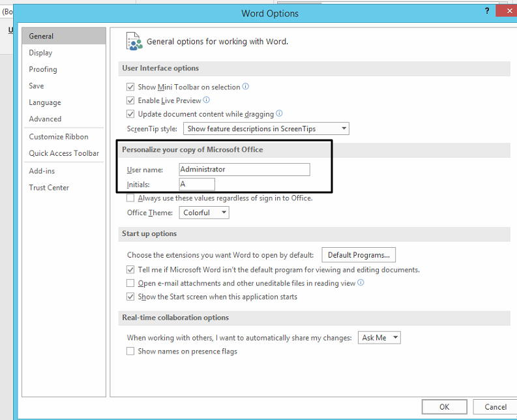The image size is (517, 420).
Task: Click in the Initials text box
Action: (197, 185)
